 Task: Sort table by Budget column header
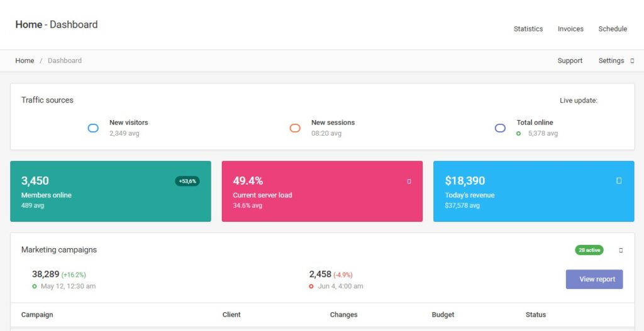coord(443,315)
